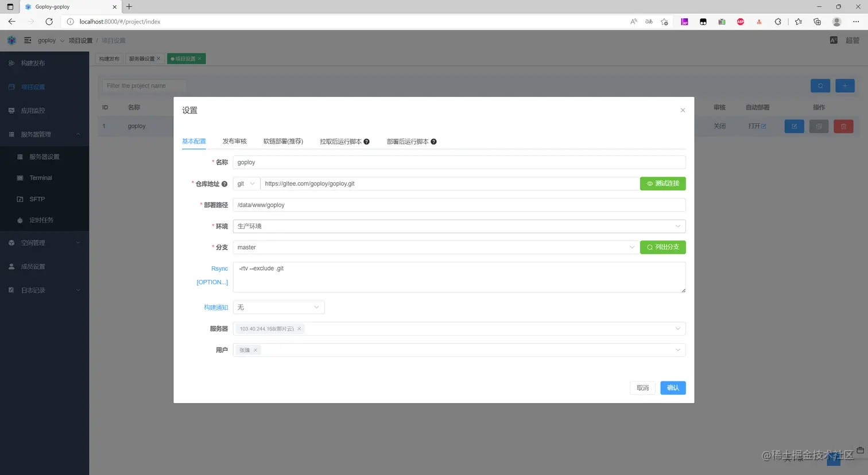Click help icon beside 仓库地址 label
This screenshot has width=868, height=475.
tap(224, 184)
